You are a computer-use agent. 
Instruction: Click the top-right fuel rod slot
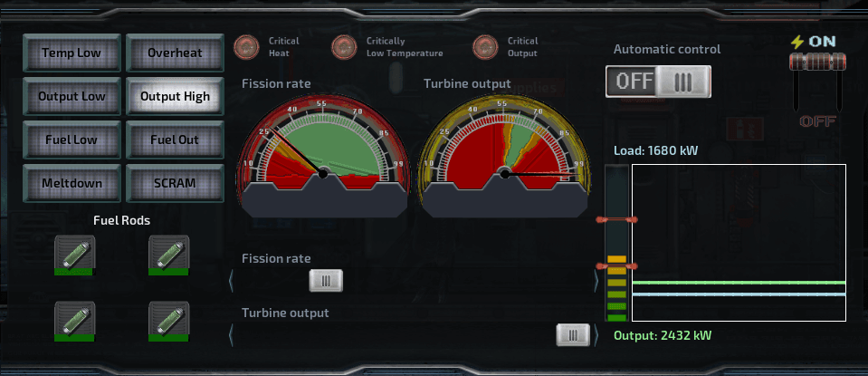167,251
